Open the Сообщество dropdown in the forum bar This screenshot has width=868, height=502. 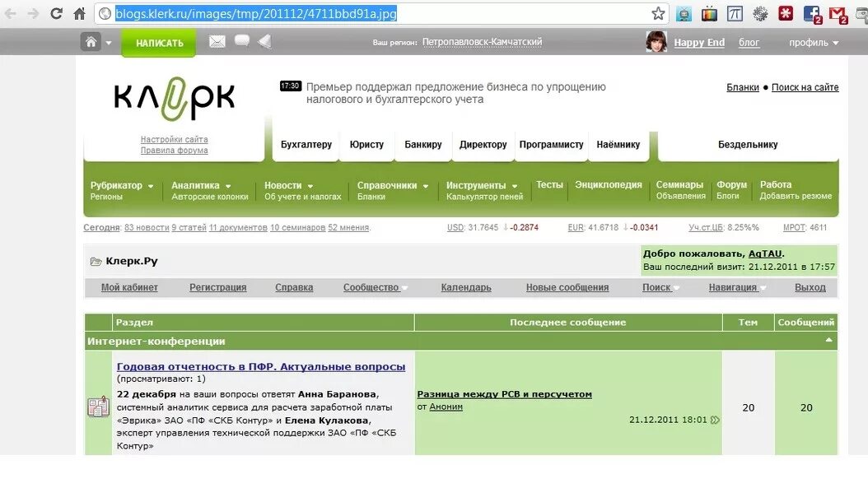(376, 288)
